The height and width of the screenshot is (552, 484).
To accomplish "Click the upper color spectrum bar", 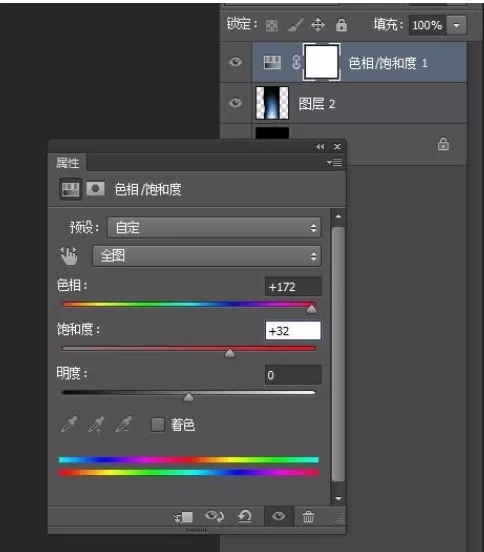I will tap(189, 459).
